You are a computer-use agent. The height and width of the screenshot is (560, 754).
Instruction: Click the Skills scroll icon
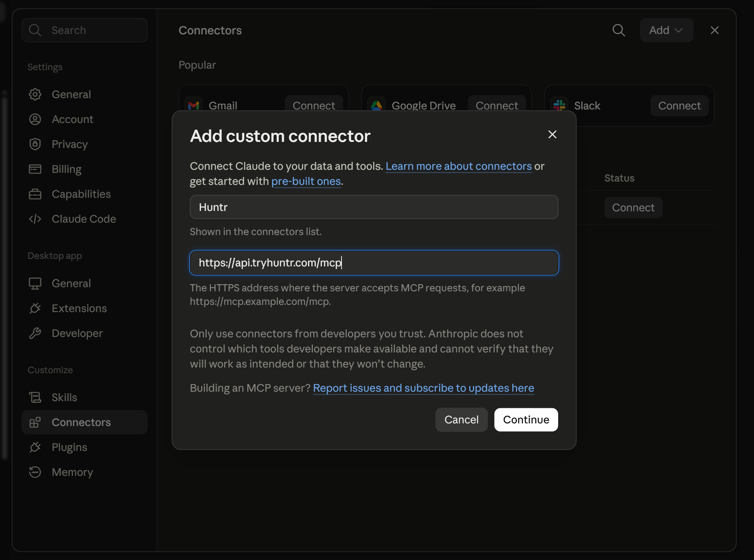(35, 397)
